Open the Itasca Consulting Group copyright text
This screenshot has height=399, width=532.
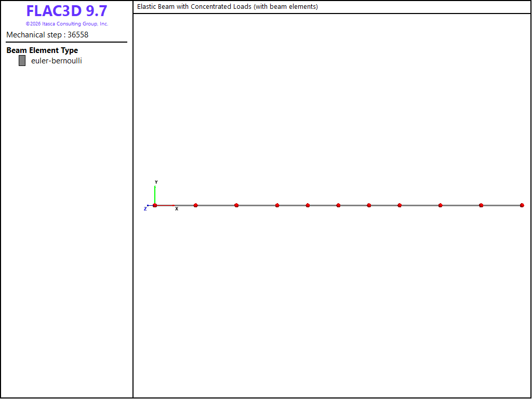pyautogui.click(x=67, y=24)
